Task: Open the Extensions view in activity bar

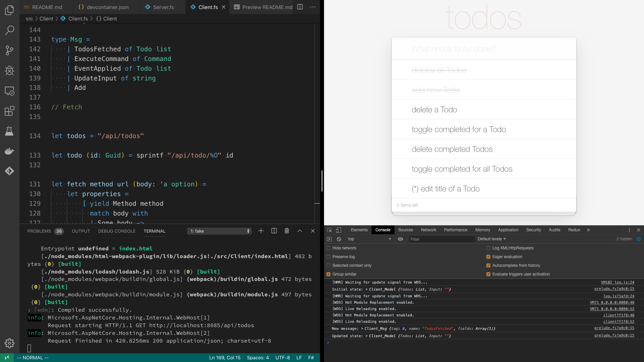Action: (x=9, y=111)
